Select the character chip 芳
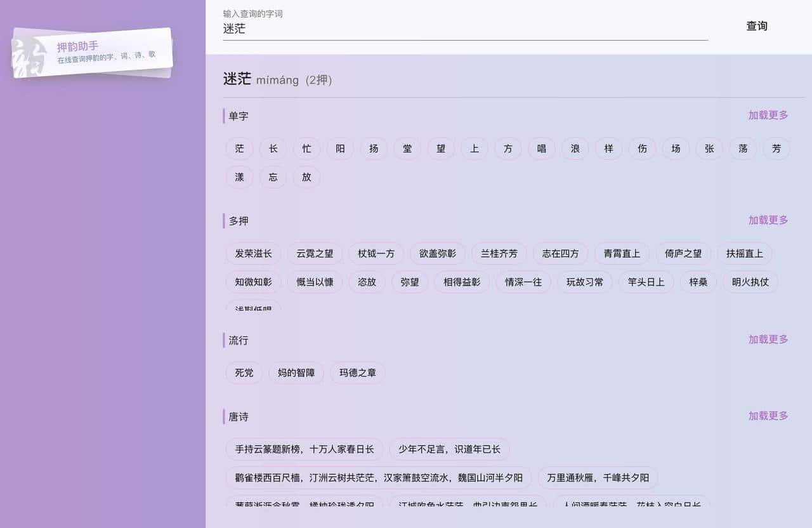 point(776,148)
